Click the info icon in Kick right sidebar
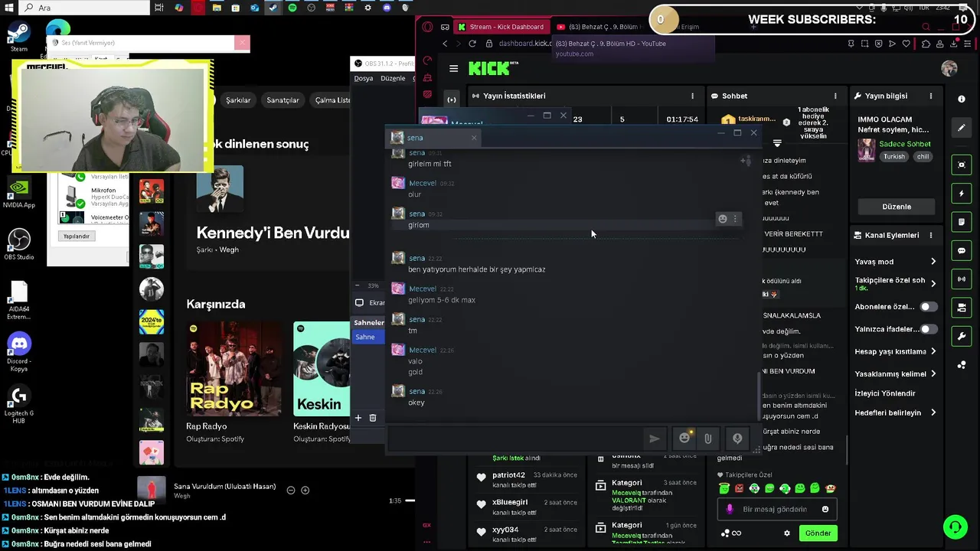Screen dimensions: 980x551 tap(962, 99)
